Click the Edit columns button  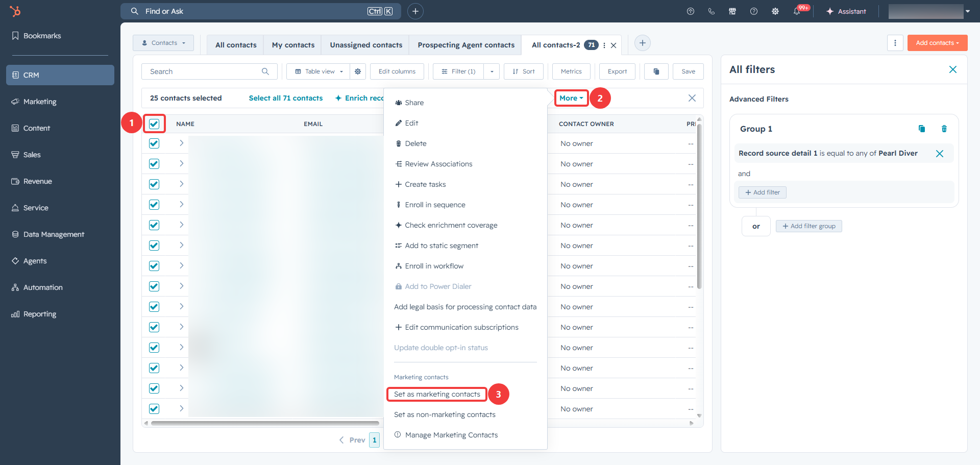[397, 71]
